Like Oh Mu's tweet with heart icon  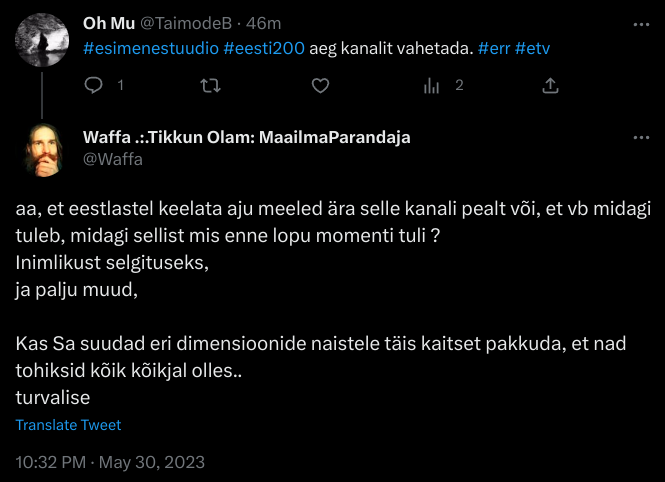[320, 87]
